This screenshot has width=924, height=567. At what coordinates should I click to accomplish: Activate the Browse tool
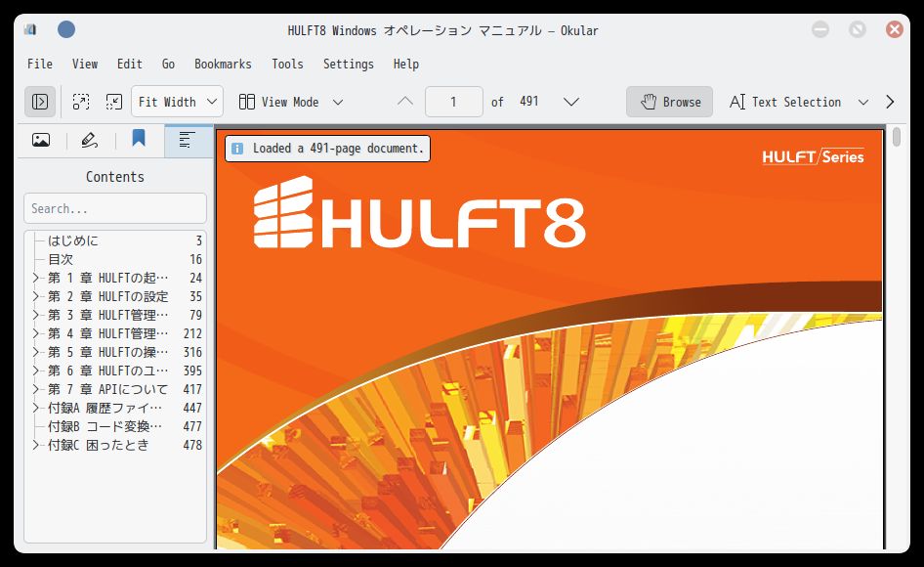[669, 102]
